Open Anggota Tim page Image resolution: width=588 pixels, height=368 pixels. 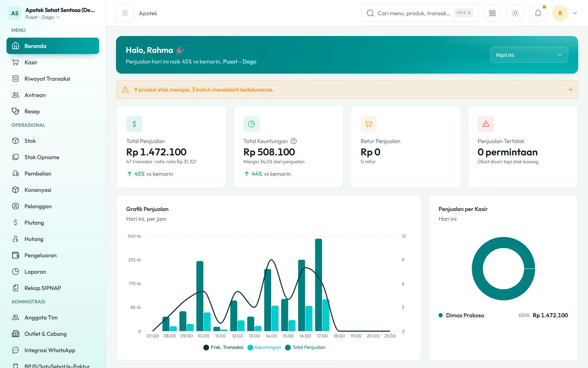tap(53, 317)
